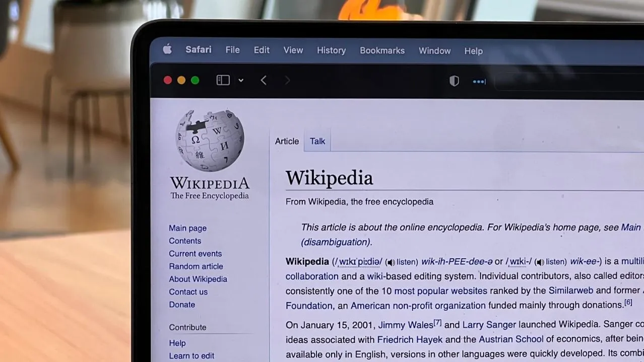
Task: Open the Help menu in menu bar
Action: click(473, 51)
